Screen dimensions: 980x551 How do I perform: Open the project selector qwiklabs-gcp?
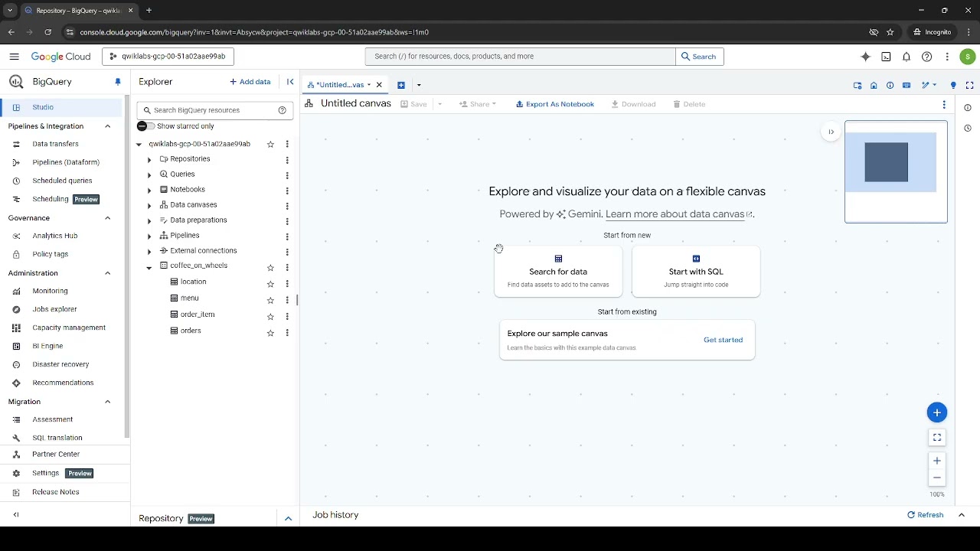pos(168,57)
